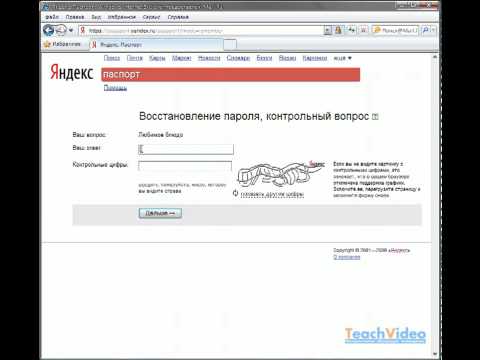The height and width of the screenshot is (360, 480).
Task: Click into the Ваш ответ input field
Action: point(186,149)
